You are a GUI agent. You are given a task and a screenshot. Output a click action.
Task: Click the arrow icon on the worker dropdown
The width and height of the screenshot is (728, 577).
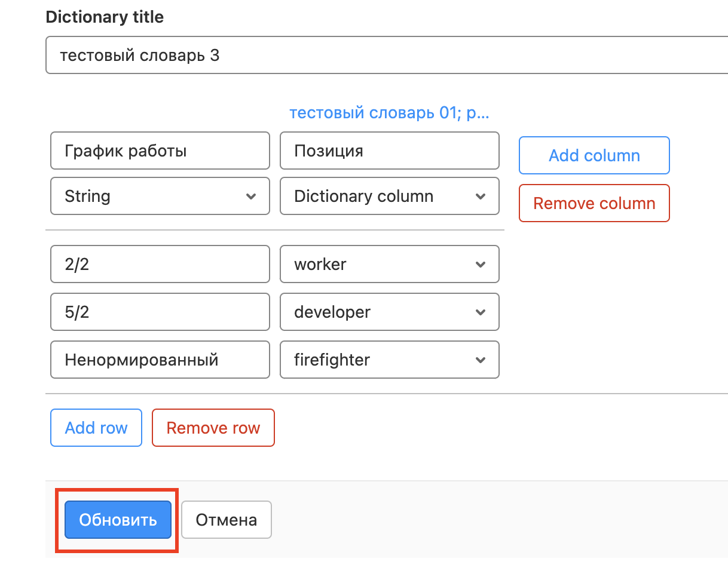[x=480, y=265]
